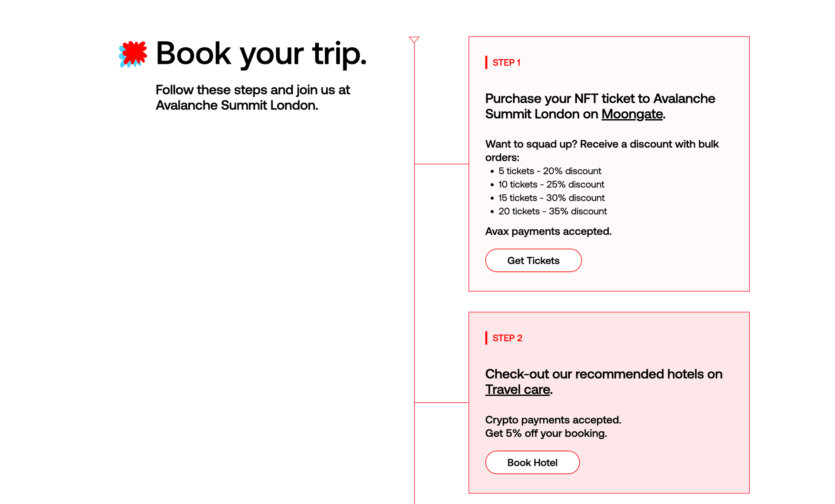Click the triangle marker atop the timeline
The width and height of the screenshot is (835, 504).
[x=414, y=40]
